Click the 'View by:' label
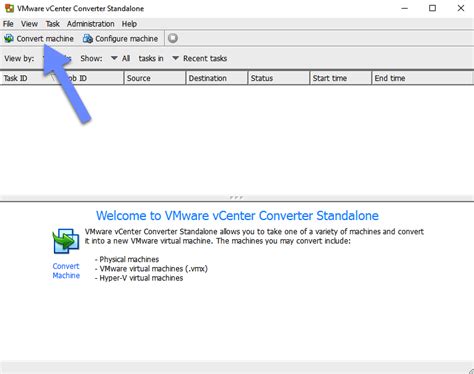Image resolution: width=474 pixels, height=374 pixels. (19, 58)
